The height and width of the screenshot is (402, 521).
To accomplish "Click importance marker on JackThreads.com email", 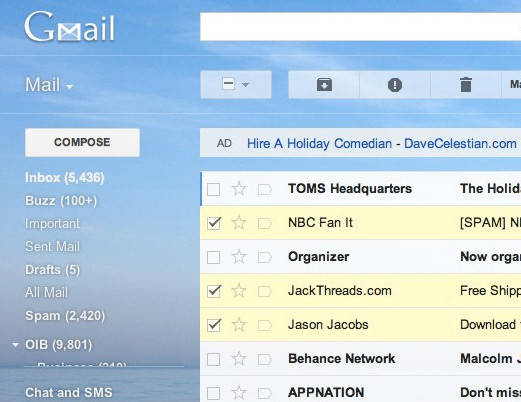I will 264,291.
